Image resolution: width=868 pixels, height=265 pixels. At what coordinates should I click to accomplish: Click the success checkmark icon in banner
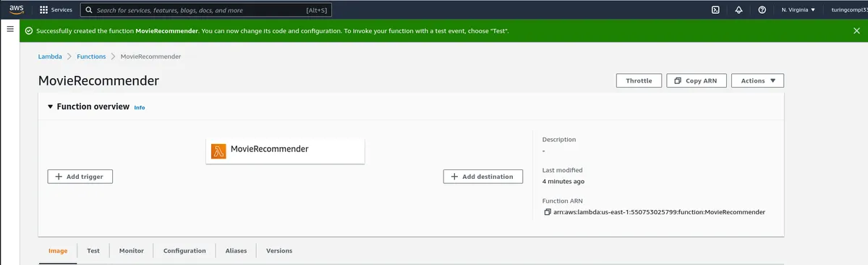(29, 31)
